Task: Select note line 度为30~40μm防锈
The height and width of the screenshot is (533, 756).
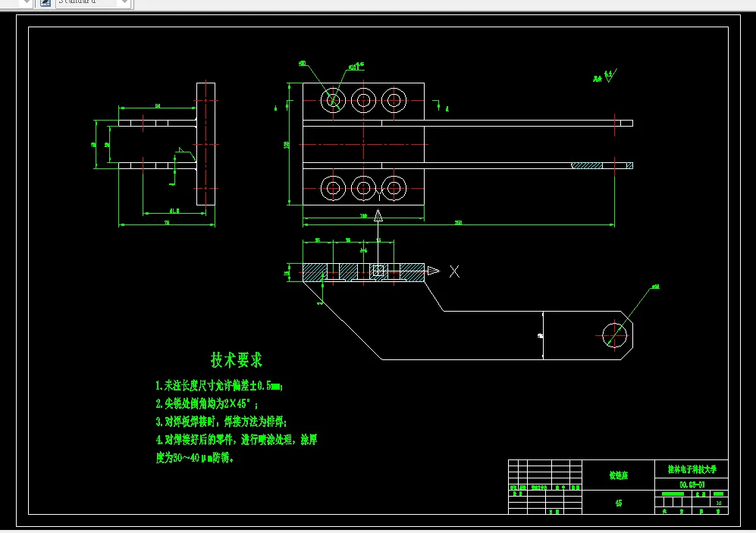Action: click(195, 457)
